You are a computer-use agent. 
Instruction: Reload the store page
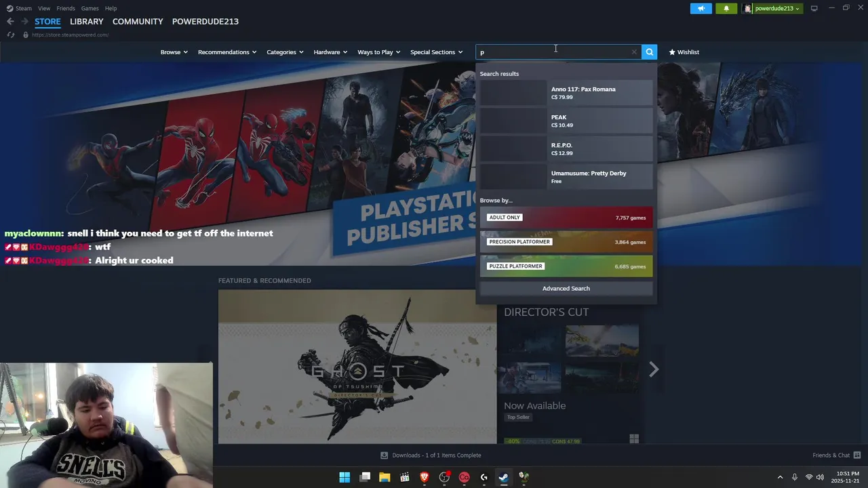[x=11, y=35]
